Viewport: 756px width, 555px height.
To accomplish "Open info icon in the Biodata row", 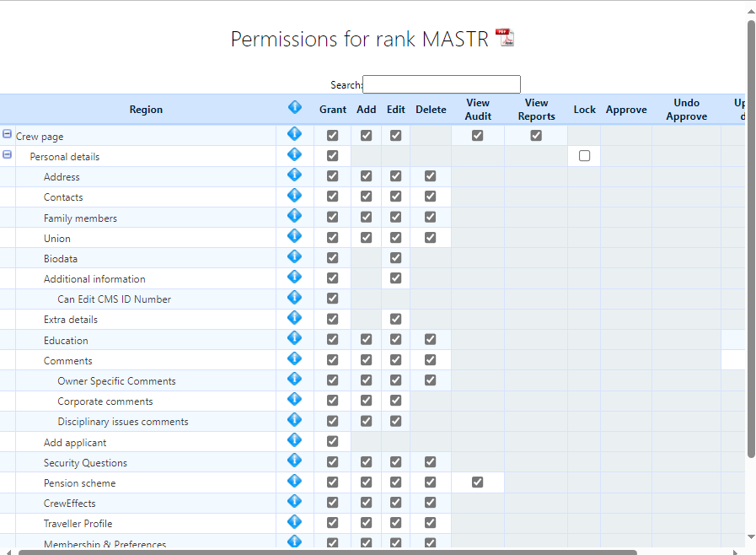I will pyautogui.click(x=294, y=257).
